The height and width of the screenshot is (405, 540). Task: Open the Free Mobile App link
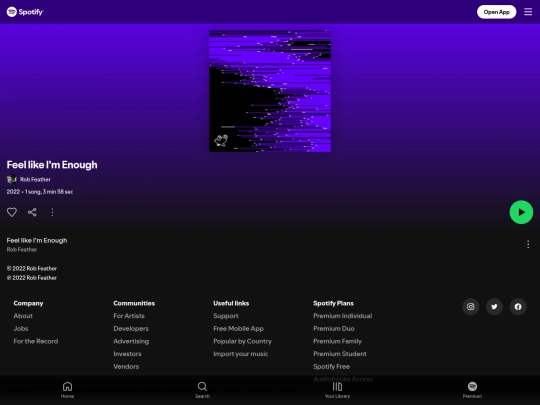[238, 329]
